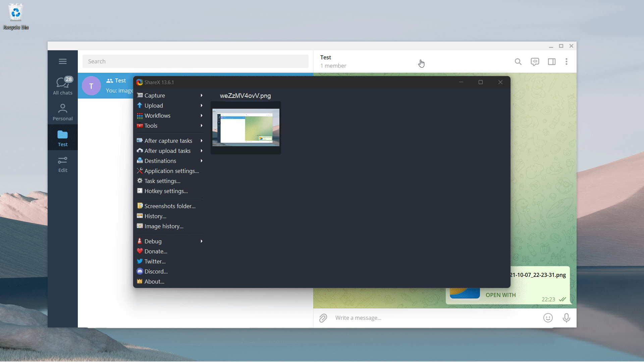Image resolution: width=644 pixels, height=362 pixels.
Task: Open Application settings in ShareX
Action: pyautogui.click(x=171, y=171)
